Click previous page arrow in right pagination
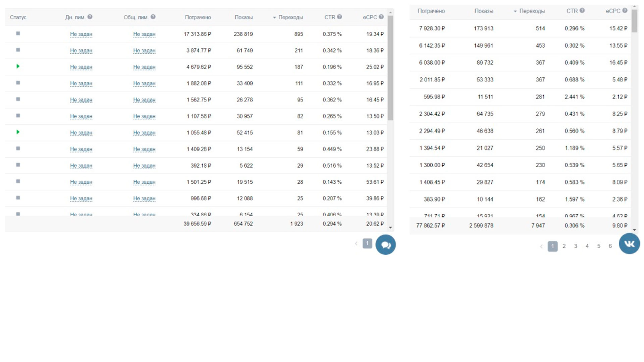Image resolution: width=644 pixels, height=362 pixels. pos(541,246)
